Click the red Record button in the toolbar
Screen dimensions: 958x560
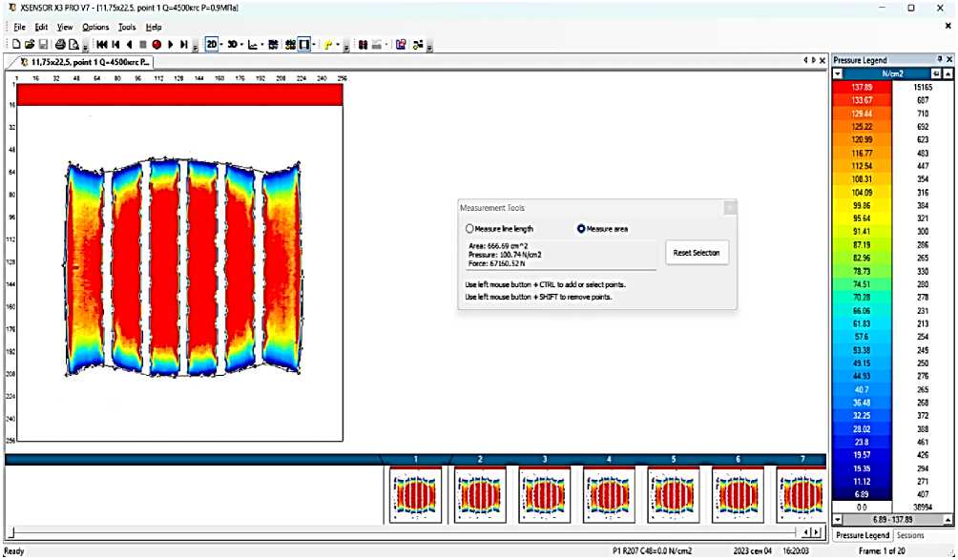(156, 45)
